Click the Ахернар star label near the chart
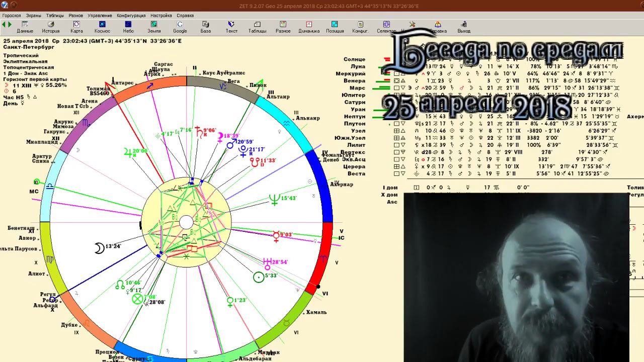Viewport: 644px width, 362px height. (x=342, y=185)
